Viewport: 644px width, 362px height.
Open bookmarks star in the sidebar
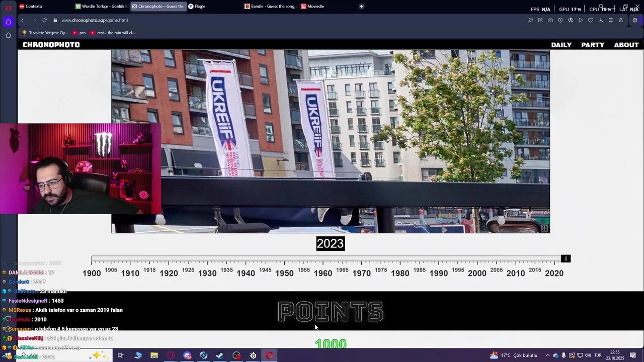coord(8,35)
